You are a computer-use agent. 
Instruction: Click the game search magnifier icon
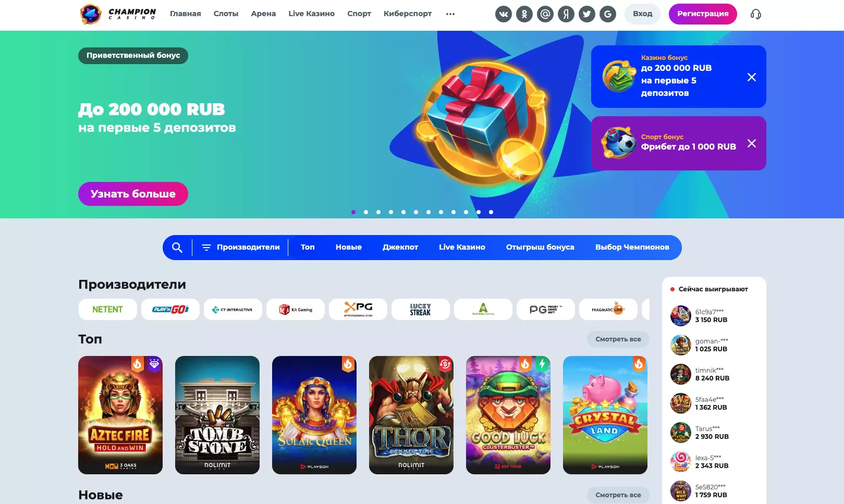pyautogui.click(x=177, y=248)
